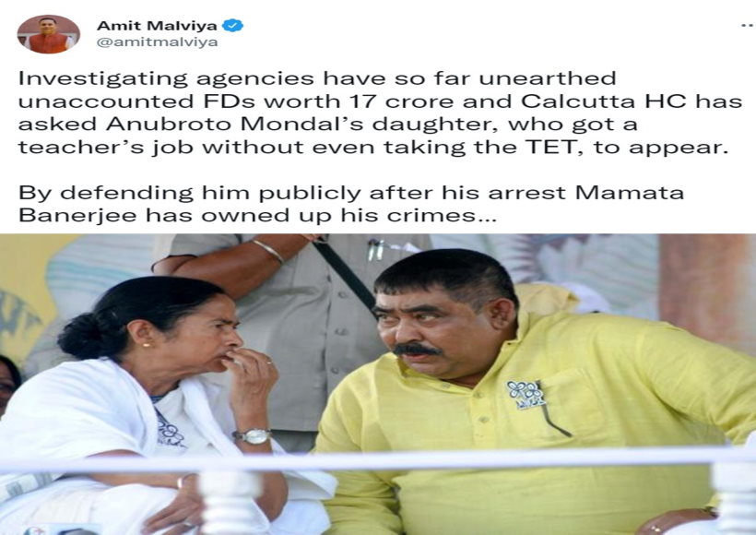This screenshot has height=535, width=756.
Task: Click on 'Calcutta HC' in the tweet
Action: 603,101
